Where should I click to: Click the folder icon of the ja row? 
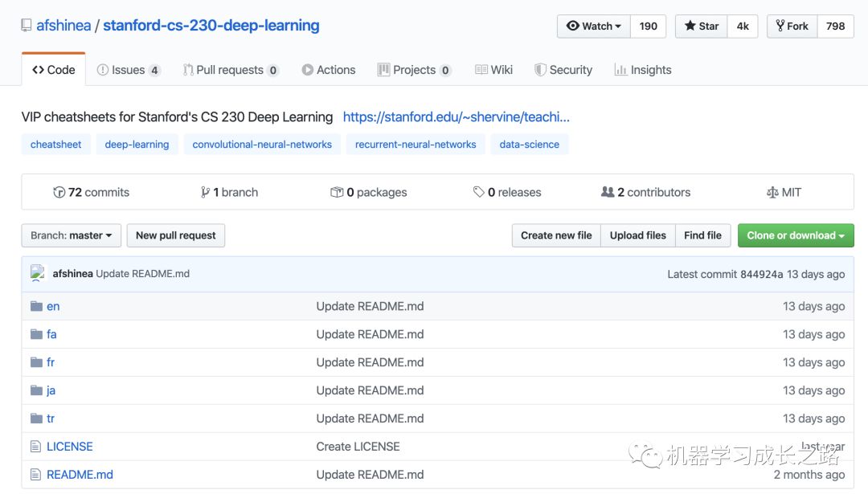(x=36, y=390)
